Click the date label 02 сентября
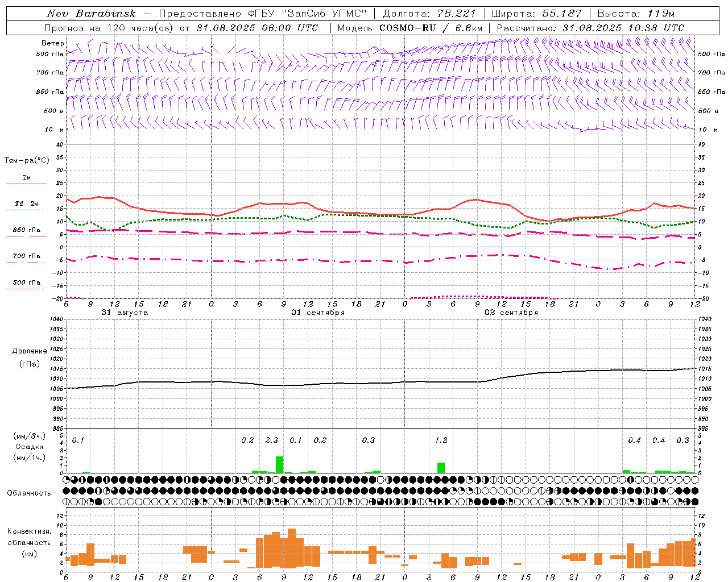The height and width of the screenshot is (582, 728). pyautogui.click(x=511, y=313)
